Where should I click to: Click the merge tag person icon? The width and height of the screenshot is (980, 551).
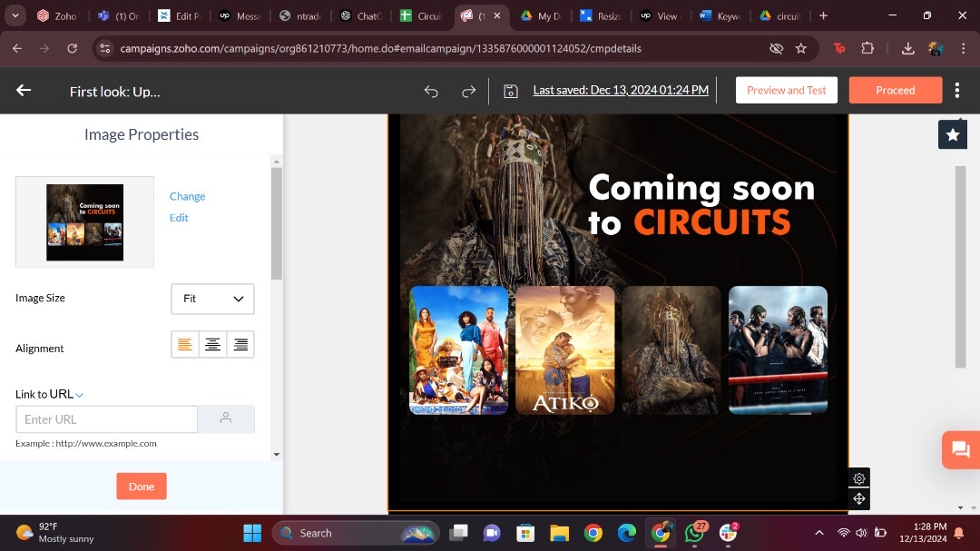point(226,418)
